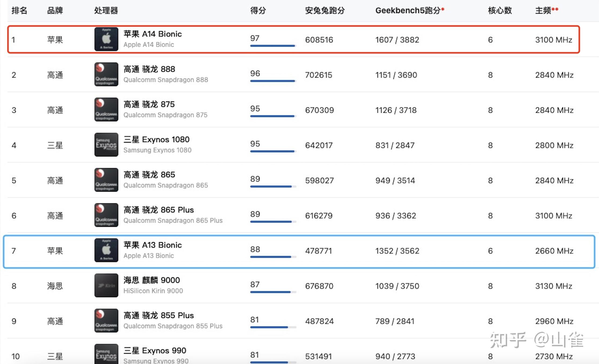
Task: Click AnTuTu score 531491
Action: (319, 356)
